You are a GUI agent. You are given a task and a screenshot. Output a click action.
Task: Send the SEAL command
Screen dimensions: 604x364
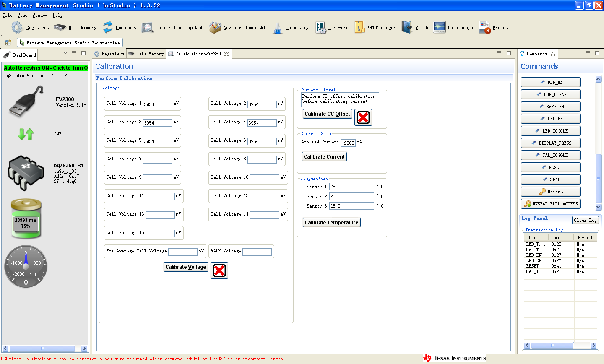tap(551, 179)
